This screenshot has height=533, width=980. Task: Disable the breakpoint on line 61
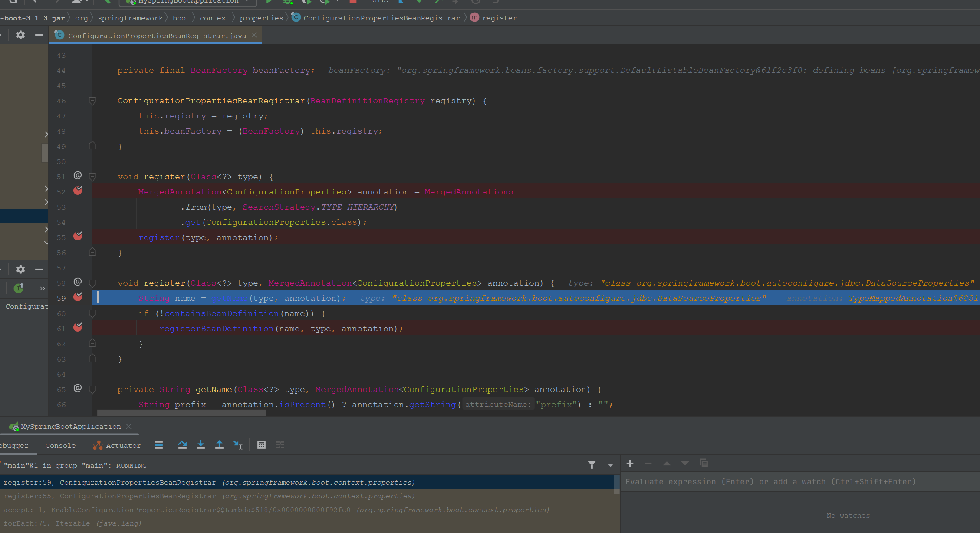[78, 327]
